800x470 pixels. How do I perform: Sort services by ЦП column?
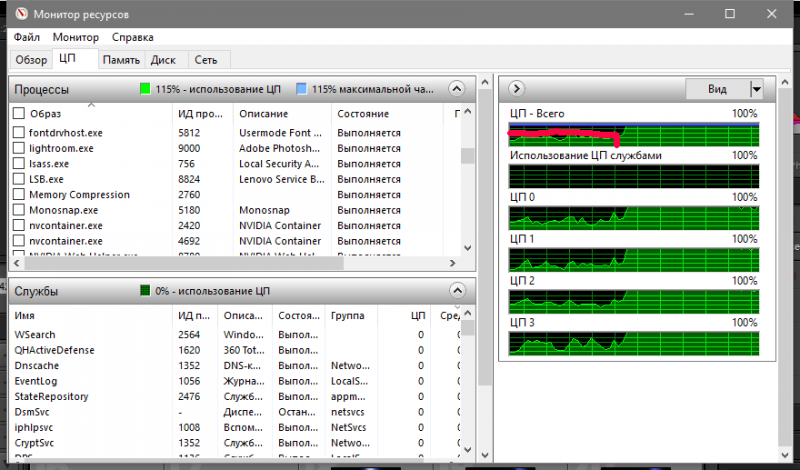(x=418, y=315)
